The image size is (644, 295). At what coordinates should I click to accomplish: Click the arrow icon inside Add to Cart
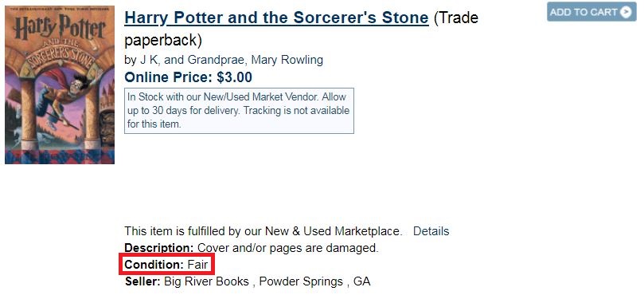click(626, 12)
